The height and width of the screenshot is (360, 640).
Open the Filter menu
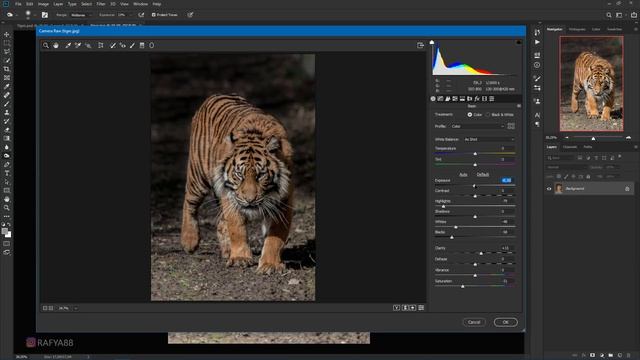101,4
